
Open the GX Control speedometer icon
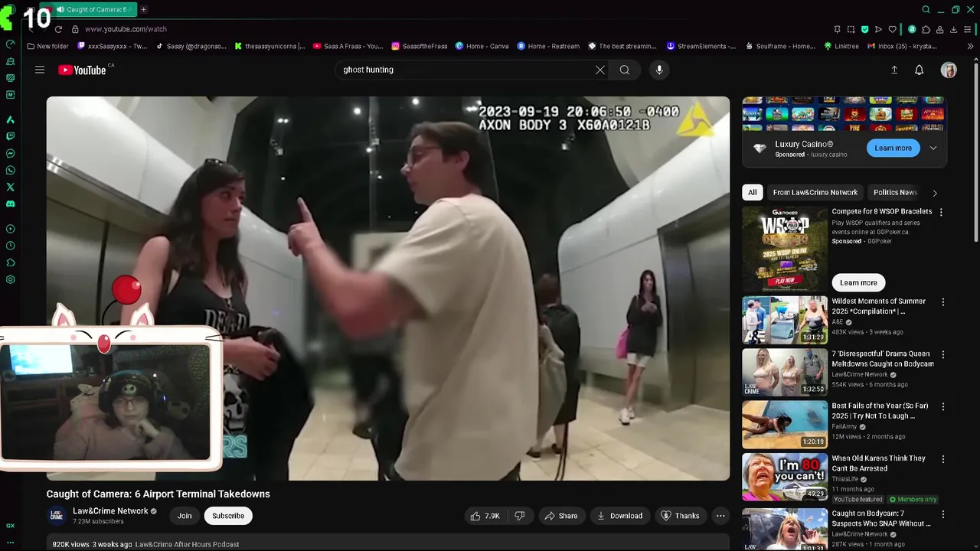click(x=11, y=44)
